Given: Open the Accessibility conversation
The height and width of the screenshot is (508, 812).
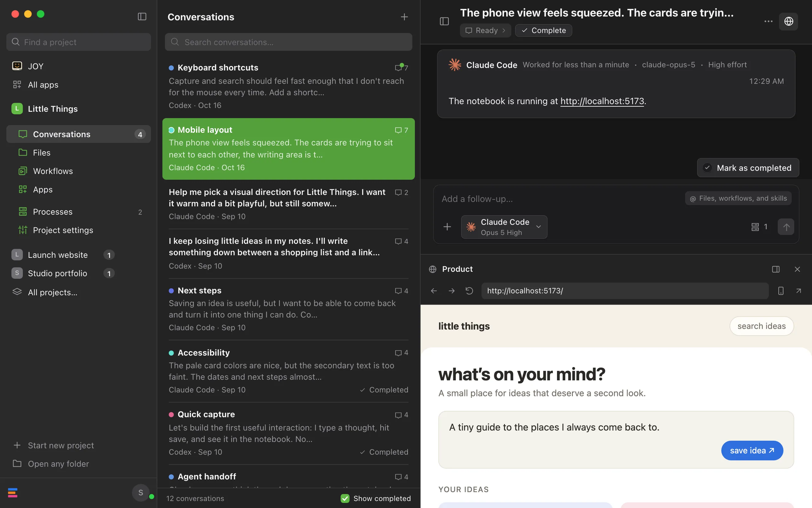Looking at the screenshot, I should click(x=289, y=371).
